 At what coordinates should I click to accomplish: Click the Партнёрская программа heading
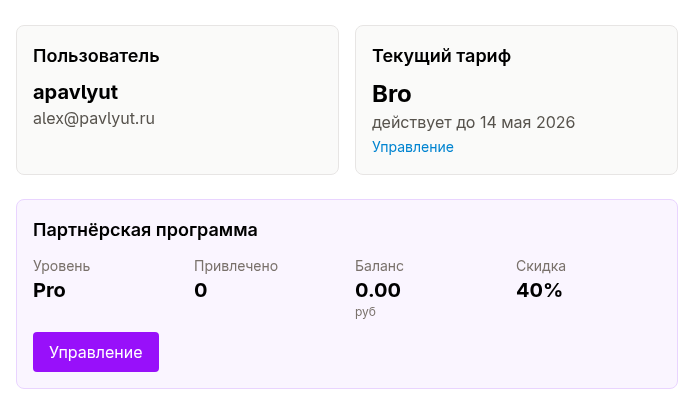[145, 230]
